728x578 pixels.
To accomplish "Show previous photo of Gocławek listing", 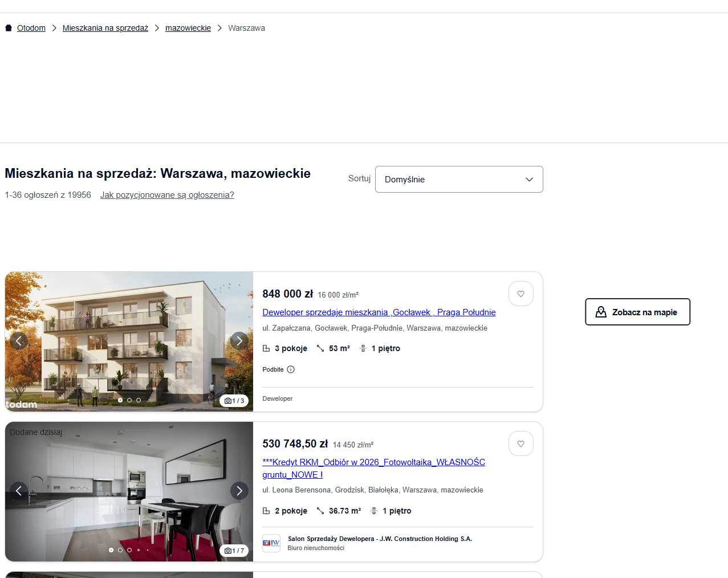I will point(19,341).
